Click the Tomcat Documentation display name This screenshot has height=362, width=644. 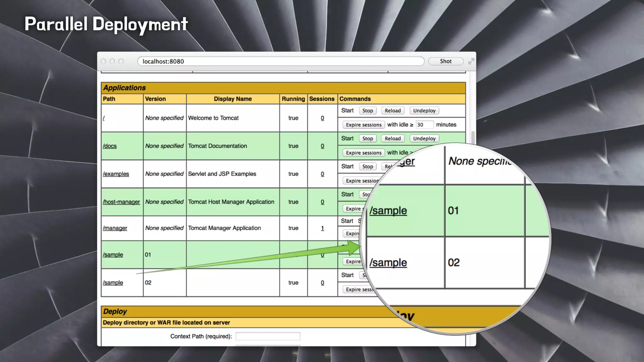coord(217,146)
